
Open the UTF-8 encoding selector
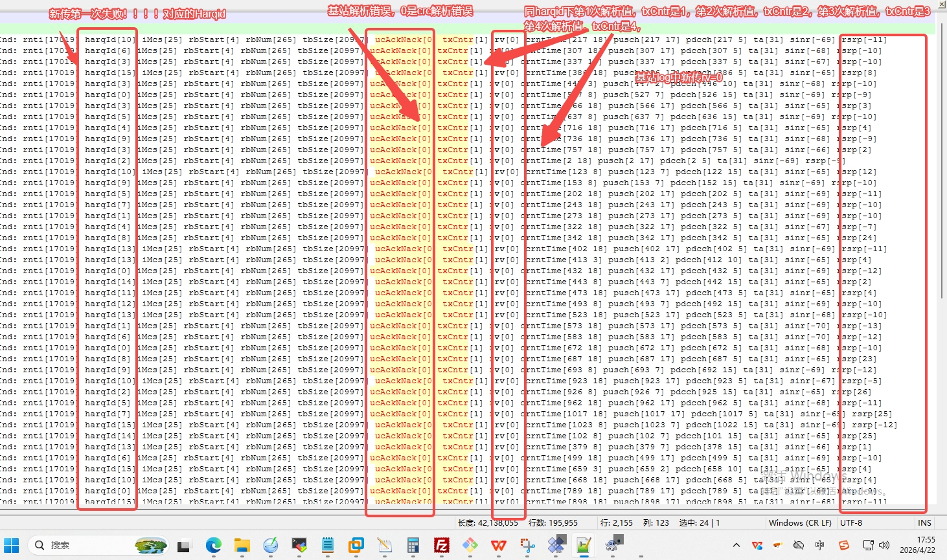click(x=850, y=522)
